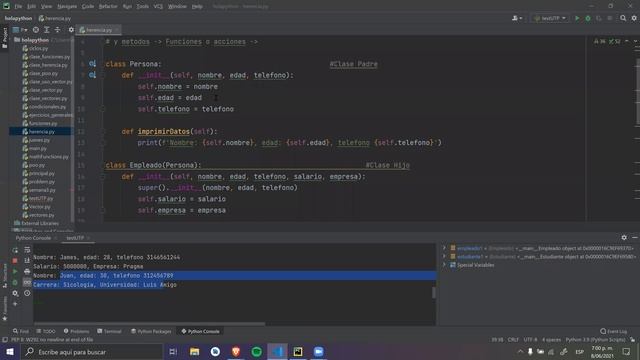Click the New Console plus icon

point(15,304)
